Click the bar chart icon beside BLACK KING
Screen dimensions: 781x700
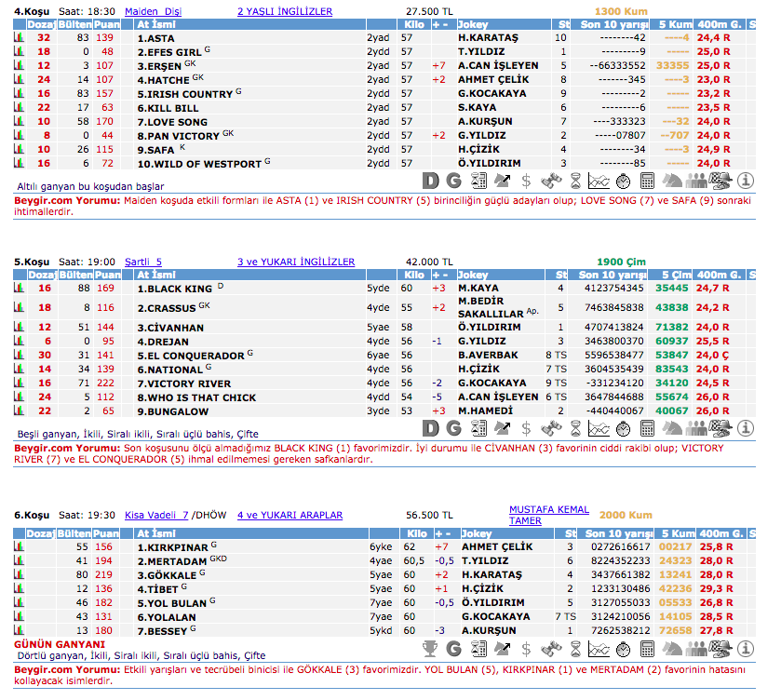coord(19,289)
